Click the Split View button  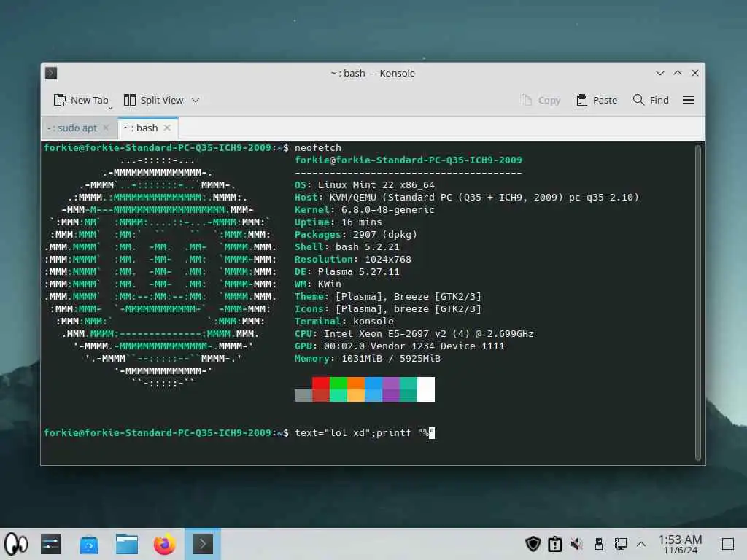tap(153, 100)
